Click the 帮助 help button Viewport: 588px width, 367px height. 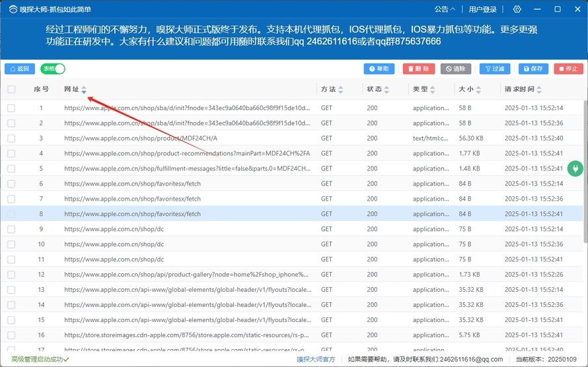[x=379, y=69]
